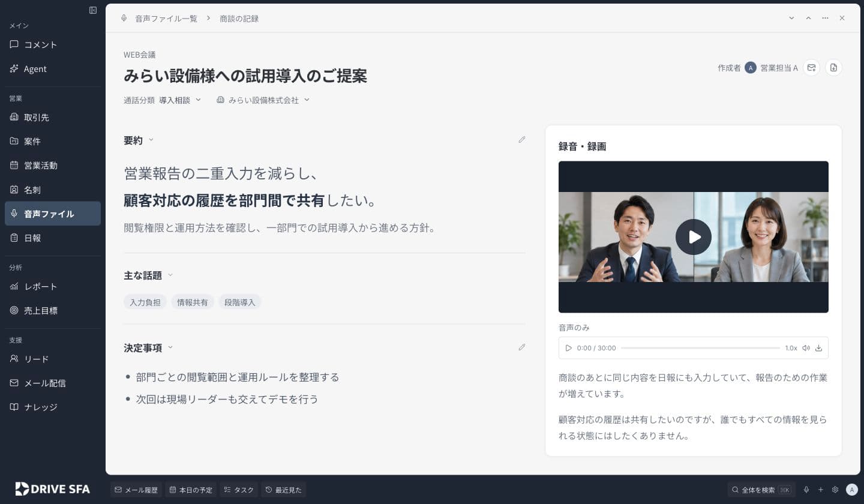Go back to 音声ファイル一覧 breadcrumb

tap(166, 19)
